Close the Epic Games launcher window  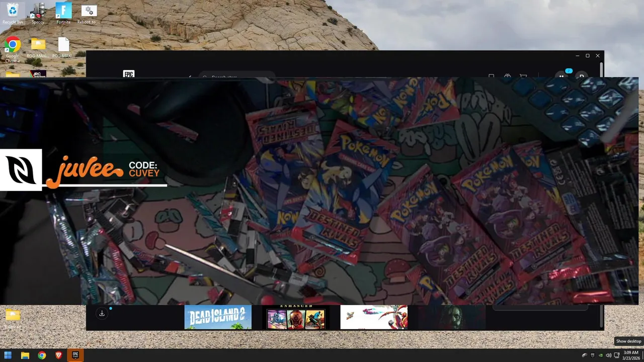(x=598, y=56)
